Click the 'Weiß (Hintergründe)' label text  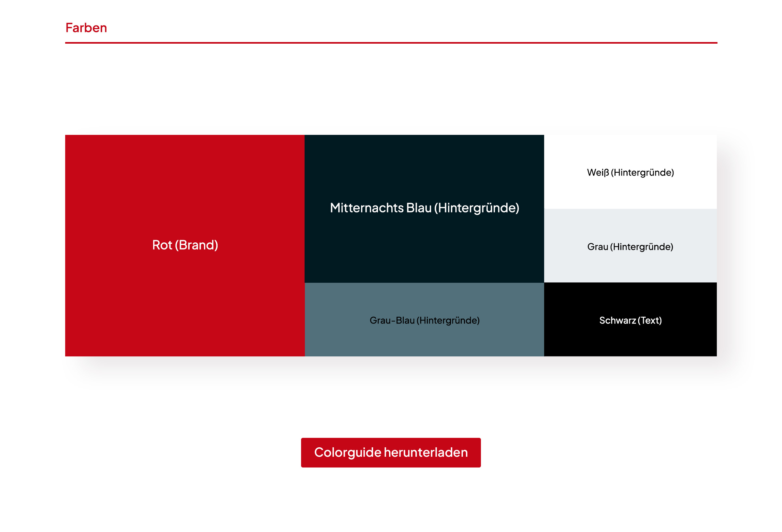630,173
